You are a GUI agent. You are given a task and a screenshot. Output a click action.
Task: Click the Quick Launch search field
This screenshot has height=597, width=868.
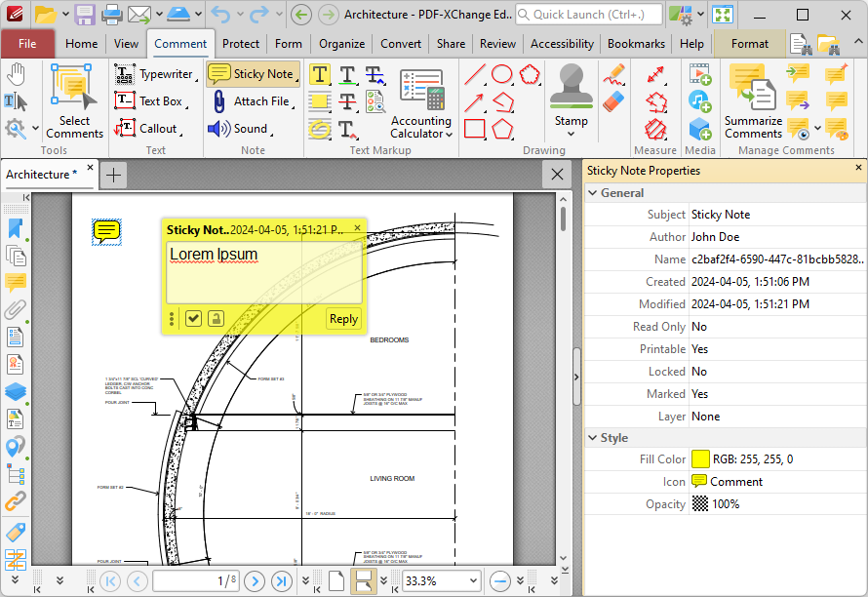[589, 15]
